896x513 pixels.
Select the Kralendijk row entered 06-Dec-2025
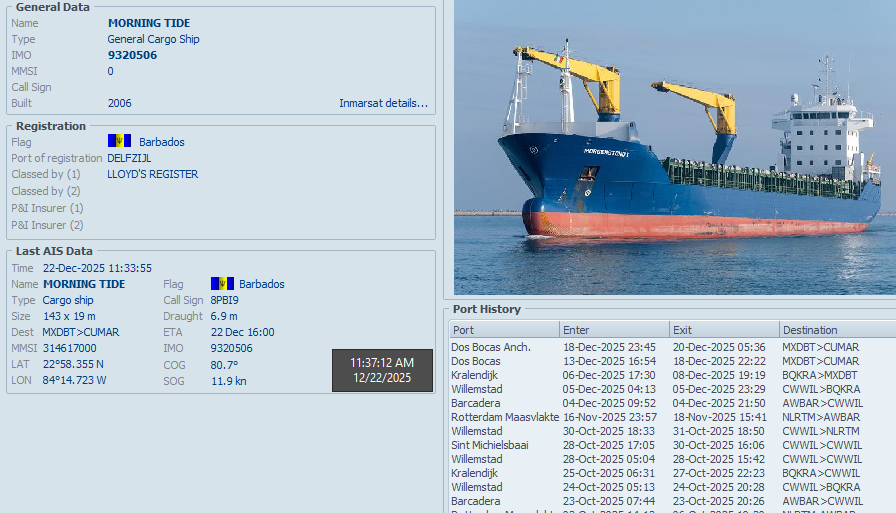coord(673,375)
